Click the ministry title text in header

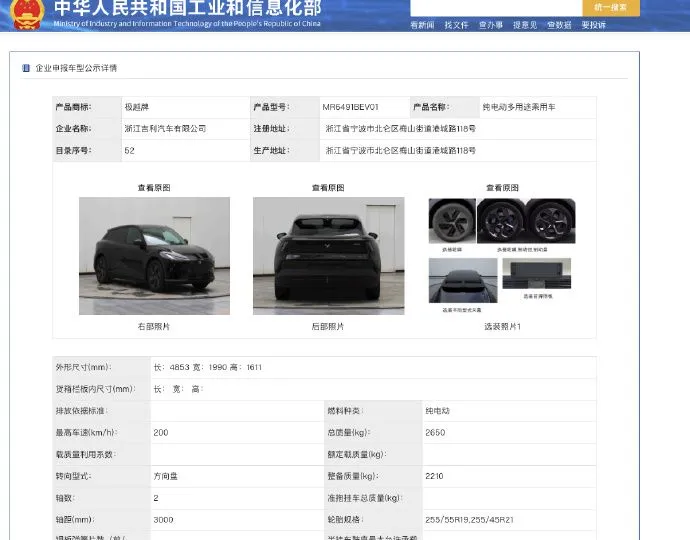click(x=187, y=10)
